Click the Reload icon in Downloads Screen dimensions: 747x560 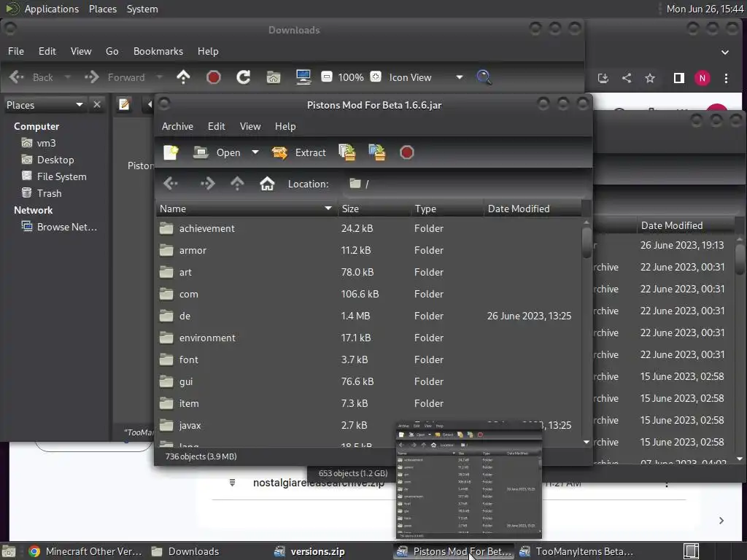point(244,77)
